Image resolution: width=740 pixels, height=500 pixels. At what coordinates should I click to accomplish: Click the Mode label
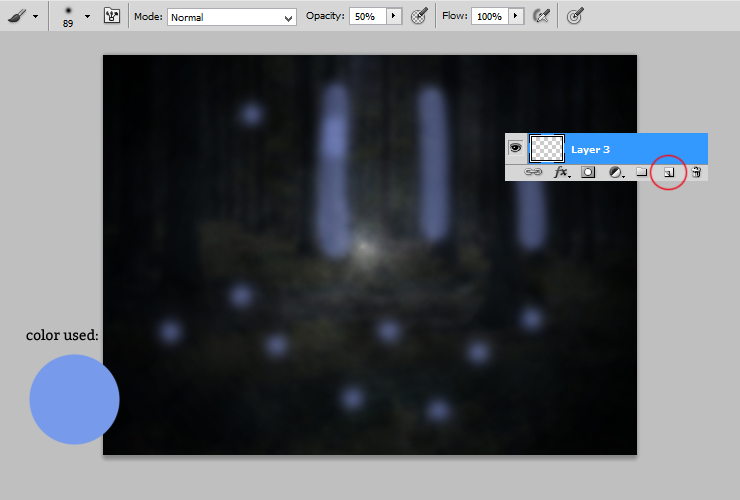pyautogui.click(x=148, y=17)
